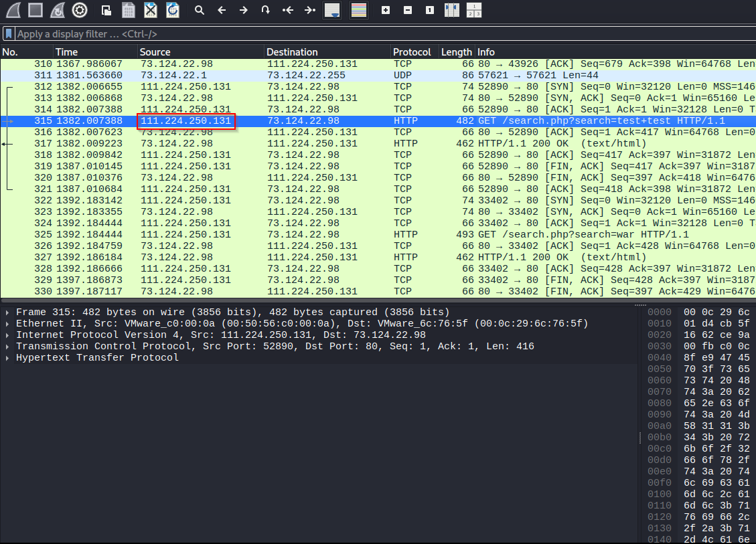Open the display filter bookmark menu
This screenshot has width=756, height=544.
click(x=9, y=33)
